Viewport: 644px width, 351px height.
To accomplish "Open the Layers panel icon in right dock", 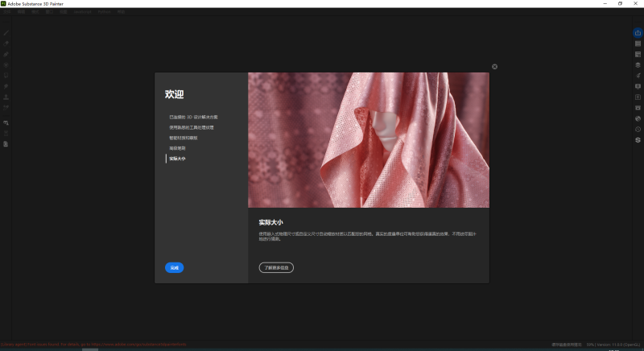I will (x=638, y=65).
